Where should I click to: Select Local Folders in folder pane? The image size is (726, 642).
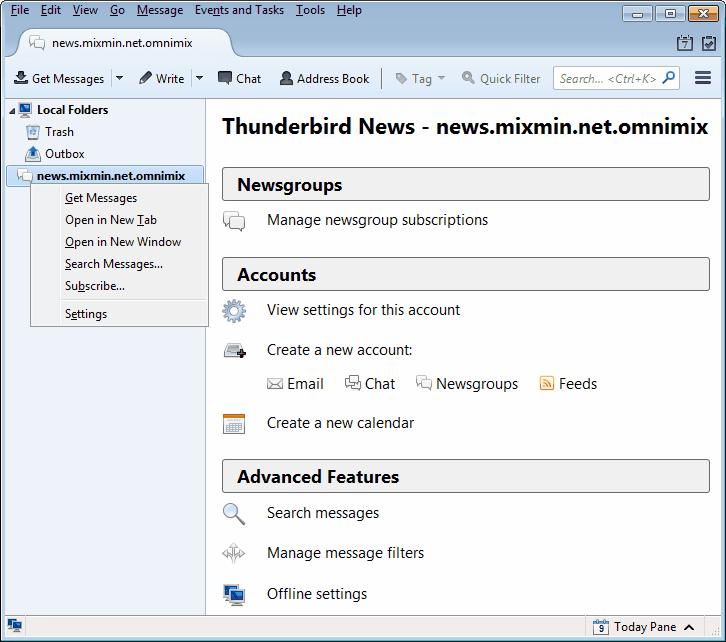[73, 110]
